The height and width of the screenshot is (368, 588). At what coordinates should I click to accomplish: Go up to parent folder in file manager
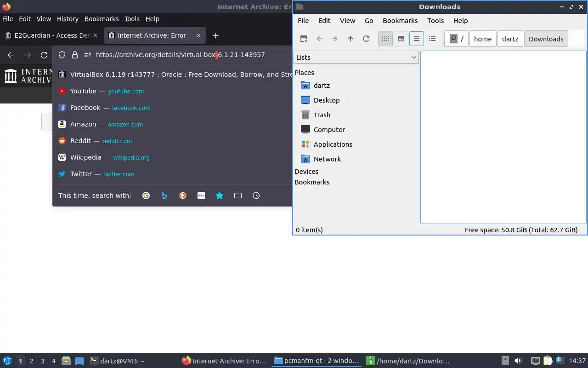(x=351, y=39)
